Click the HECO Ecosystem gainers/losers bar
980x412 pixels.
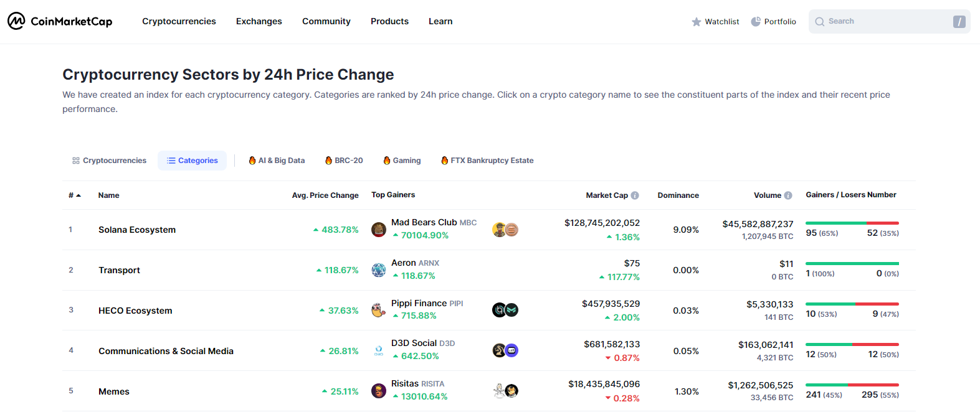pyautogui.click(x=852, y=304)
